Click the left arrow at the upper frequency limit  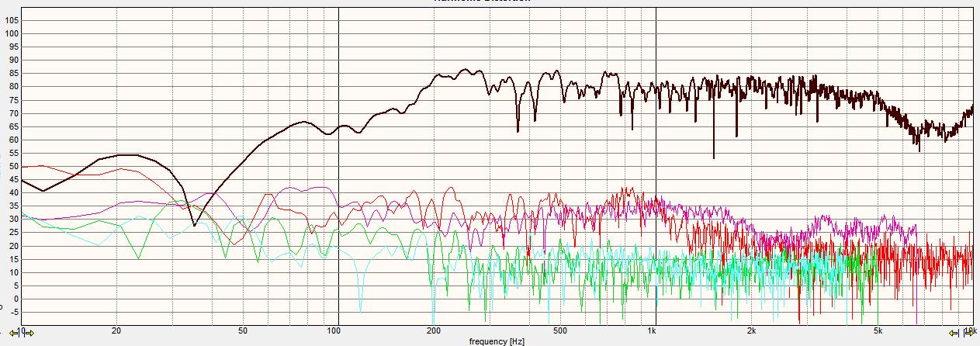point(953,333)
